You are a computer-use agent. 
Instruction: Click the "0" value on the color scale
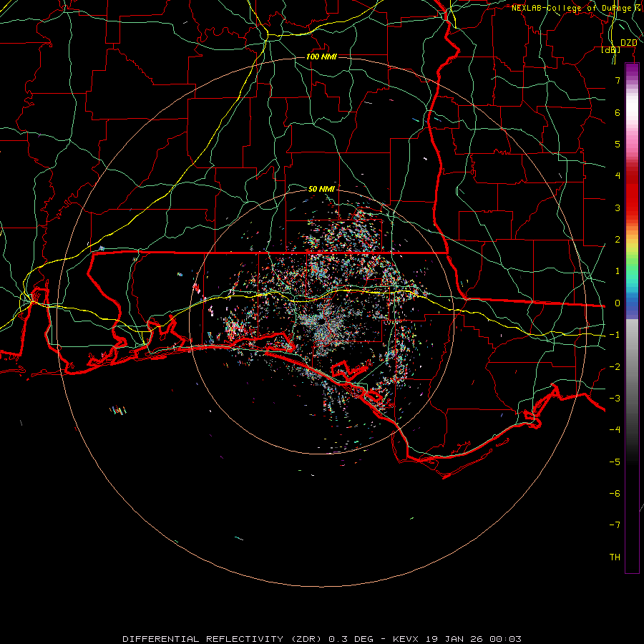click(618, 303)
